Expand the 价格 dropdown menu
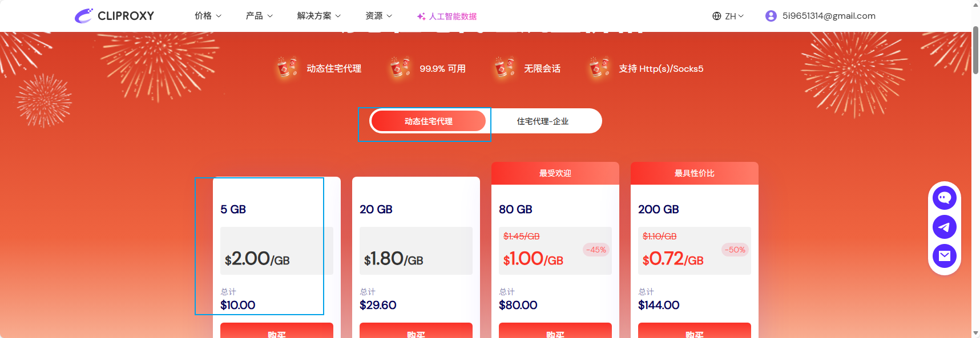 coord(208,16)
